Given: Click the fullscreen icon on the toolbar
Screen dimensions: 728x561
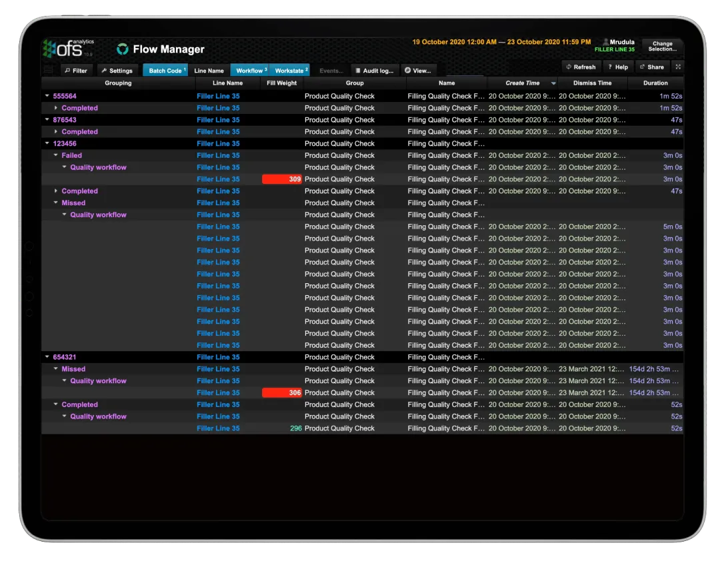Looking at the screenshot, I should (677, 67).
